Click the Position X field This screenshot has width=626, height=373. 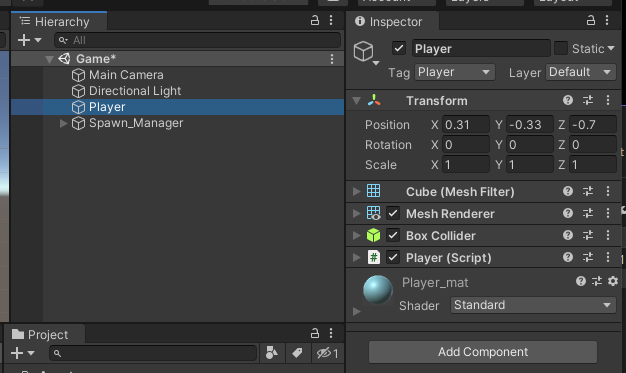click(x=466, y=125)
